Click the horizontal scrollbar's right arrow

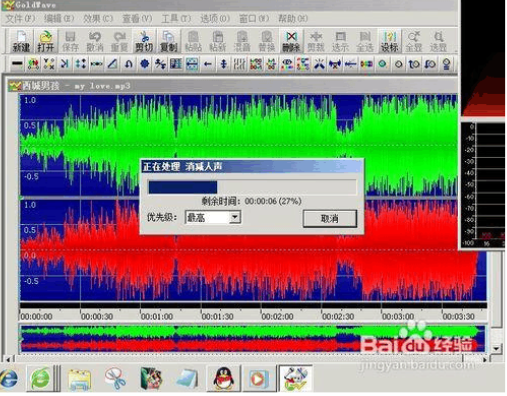484,359
